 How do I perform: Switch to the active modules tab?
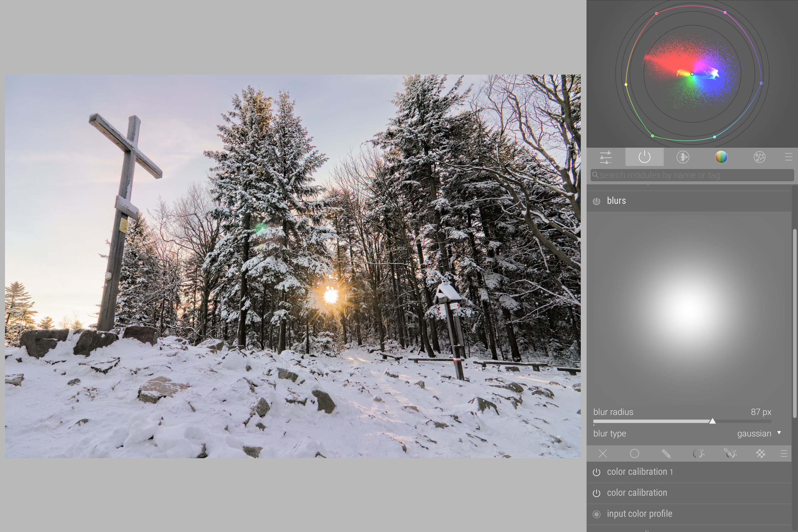point(644,157)
